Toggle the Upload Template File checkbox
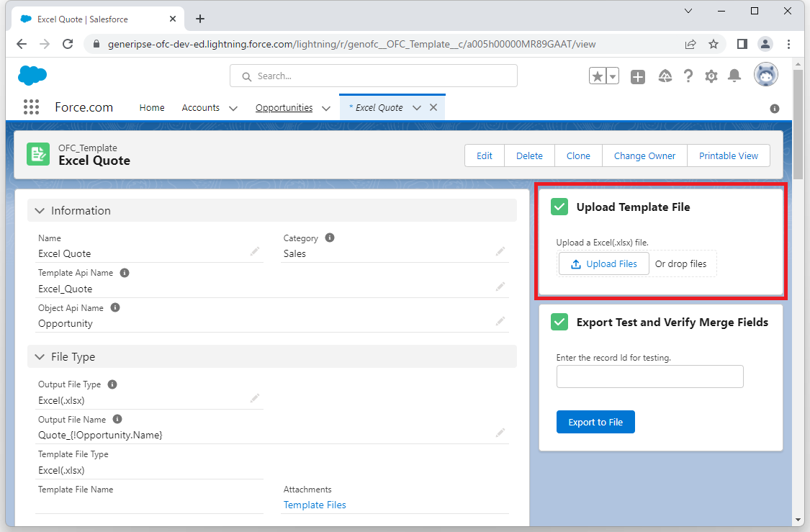Screen dimensions: 810x532 [559, 207]
